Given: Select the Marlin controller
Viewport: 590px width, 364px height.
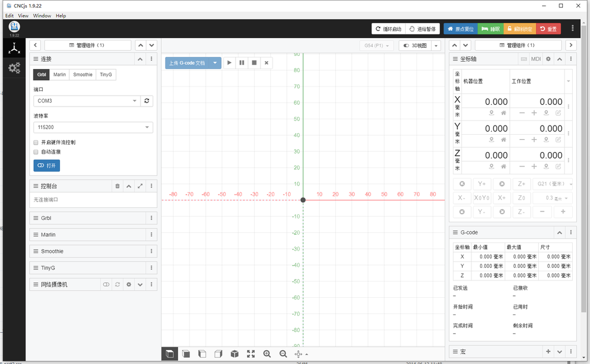Looking at the screenshot, I should [x=59, y=74].
